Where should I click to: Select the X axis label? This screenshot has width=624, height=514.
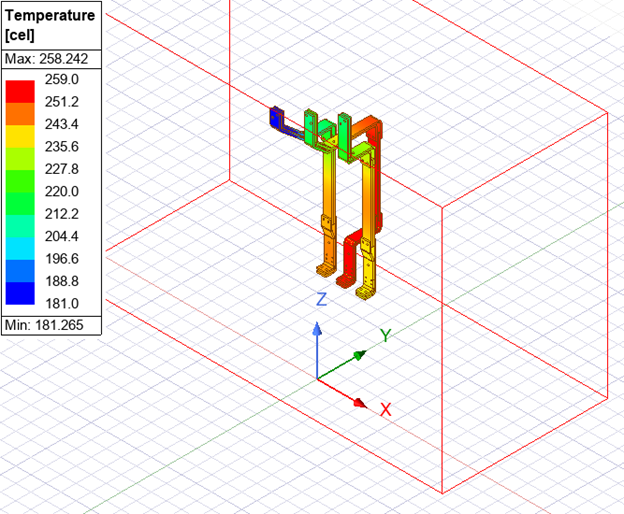tap(386, 409)
